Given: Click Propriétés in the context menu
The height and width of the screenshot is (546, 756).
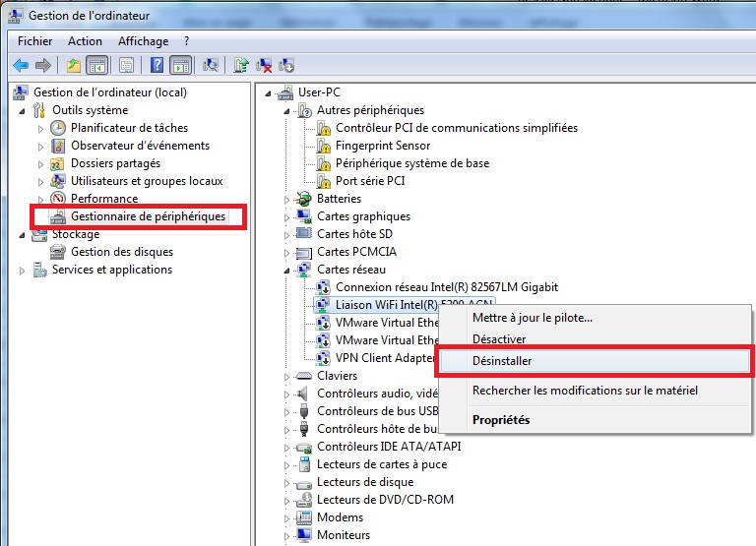Looking at the screenshot, I should coord(501,420).
